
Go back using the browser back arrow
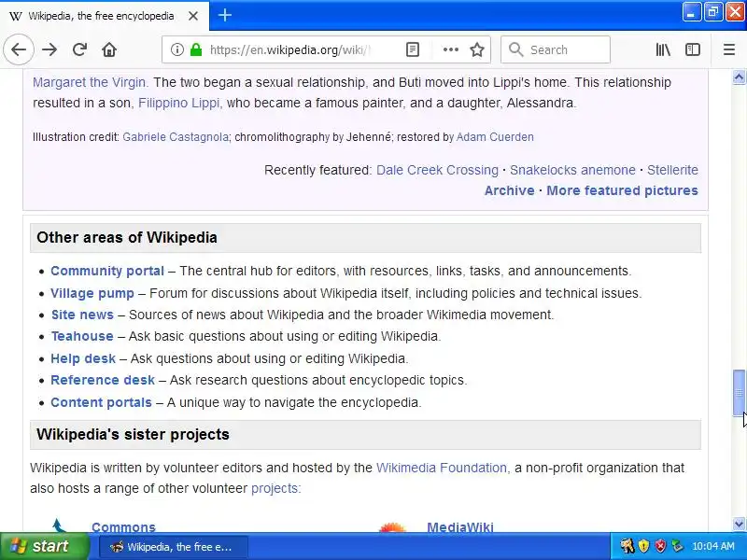[19, 49]
